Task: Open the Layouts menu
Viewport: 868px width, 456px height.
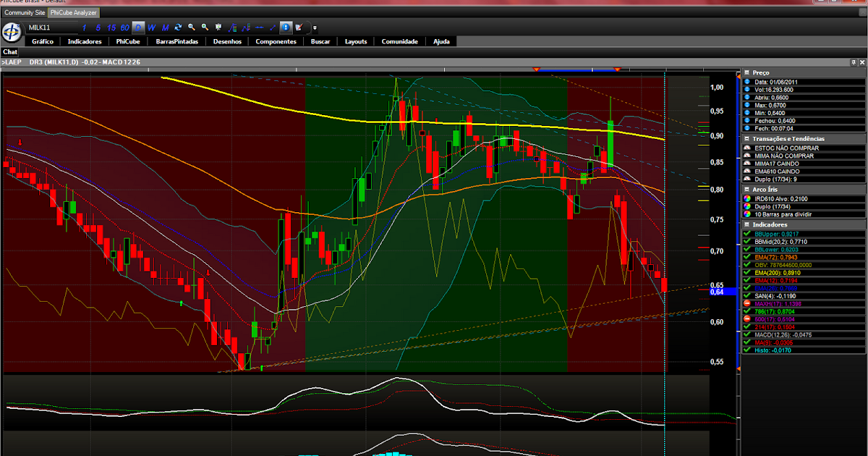Action: [356, 41]
